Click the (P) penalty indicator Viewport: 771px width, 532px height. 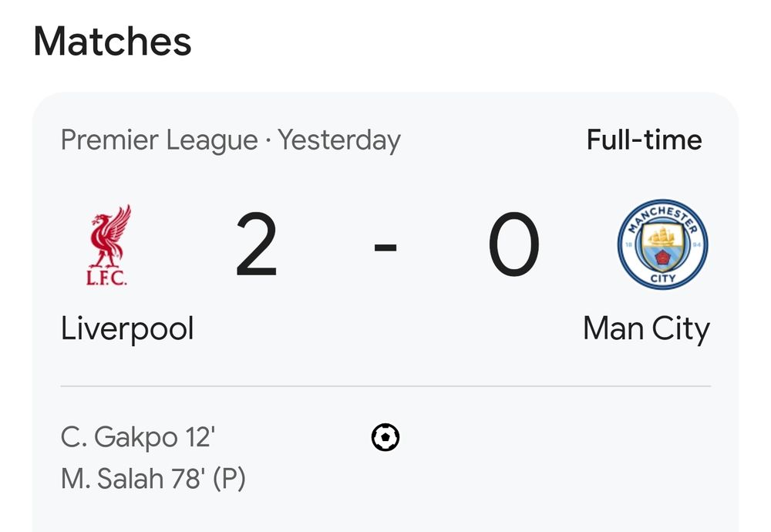point(229,480)
